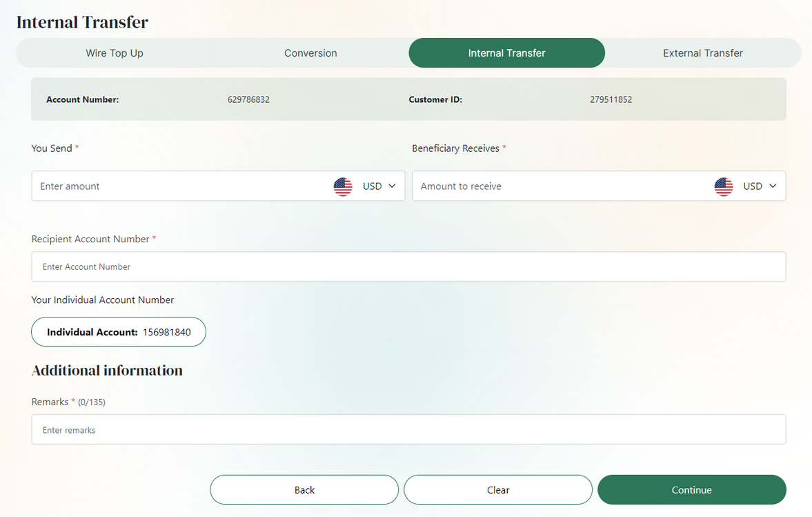This screenshot has width=812, height=517.
Task: Click the Recipient Account Number input
Action: (408, 266)
